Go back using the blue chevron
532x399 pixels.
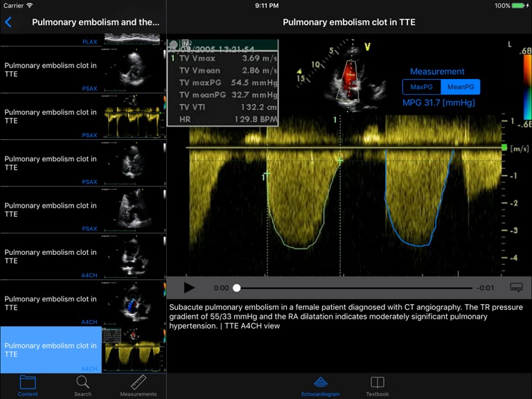[8, 22]
